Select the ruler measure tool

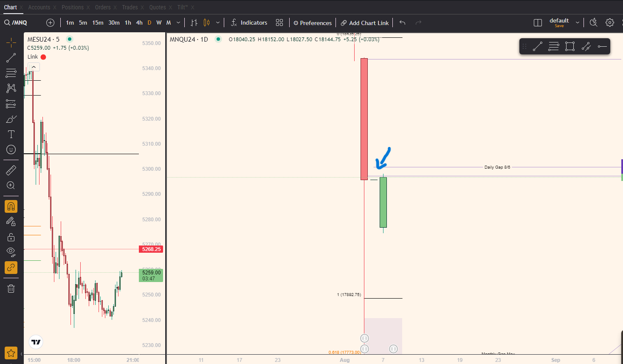coord(11,170)
